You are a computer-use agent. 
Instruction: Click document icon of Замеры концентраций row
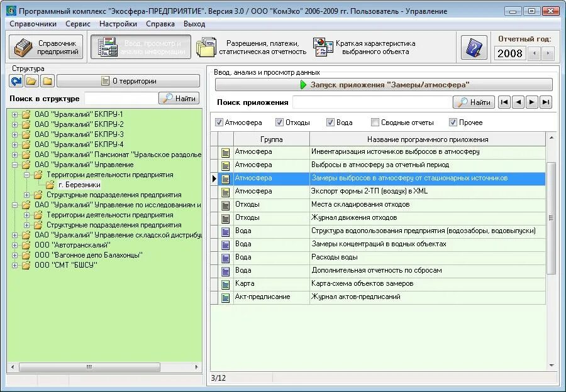226,245
